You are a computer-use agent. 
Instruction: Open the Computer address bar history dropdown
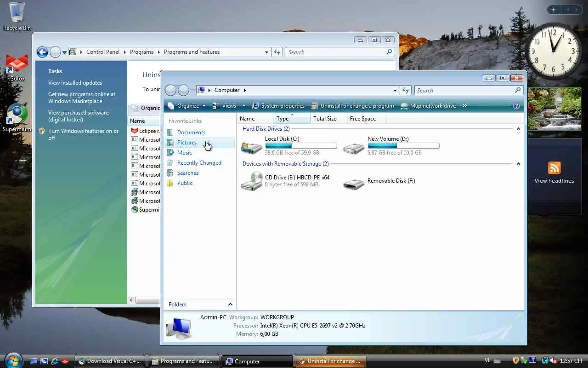click(x=395, y=91)
